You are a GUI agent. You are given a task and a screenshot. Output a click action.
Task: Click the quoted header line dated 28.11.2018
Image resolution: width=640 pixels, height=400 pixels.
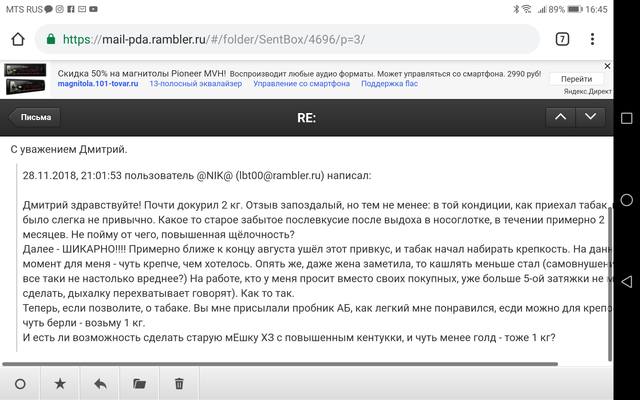tap(197, 176)
